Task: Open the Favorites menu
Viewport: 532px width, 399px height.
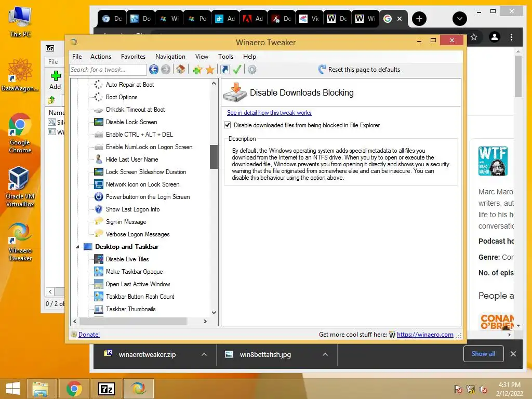Action: pyautogui.click(x=133, y=57)
